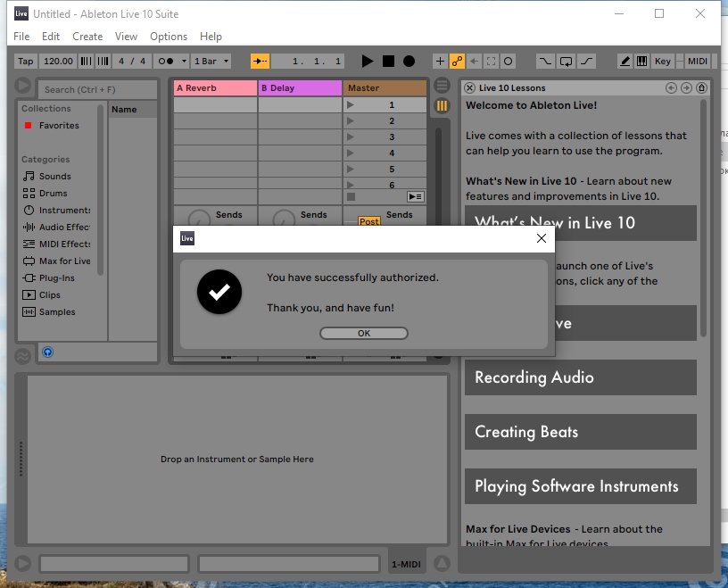Open the Edit menu
This screenshot has height=588, width=728.
tap(51, 37)
